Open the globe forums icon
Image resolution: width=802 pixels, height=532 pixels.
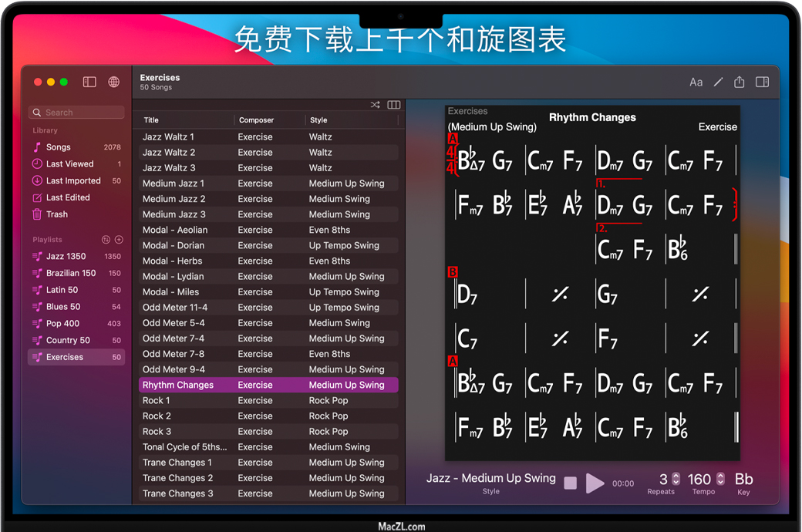pos(114,82)
